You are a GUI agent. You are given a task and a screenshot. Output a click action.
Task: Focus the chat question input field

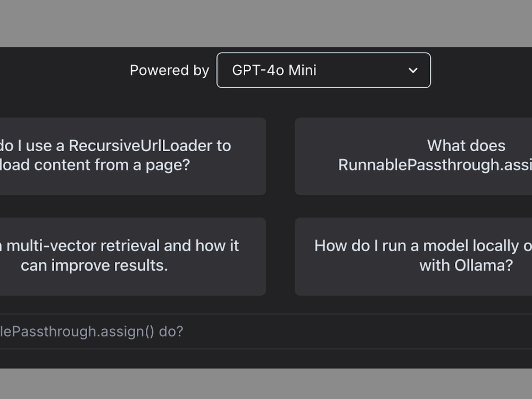(x=266, y=331)
